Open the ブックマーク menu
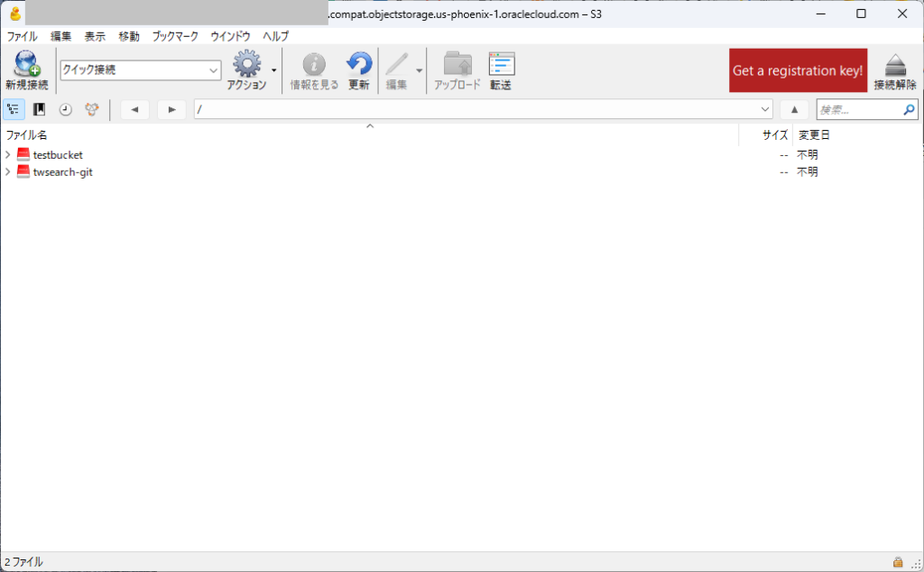Screen dimensions: 924x572 175,36
